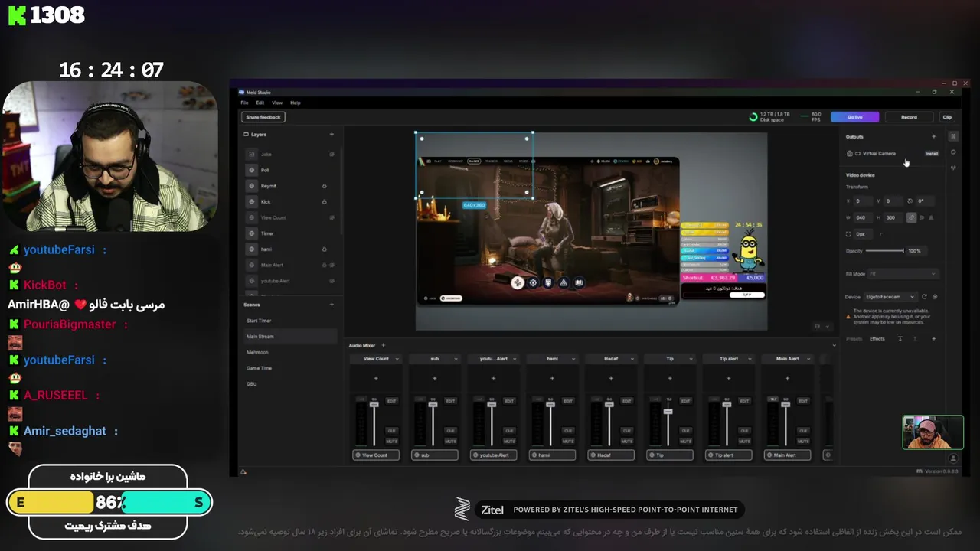Show the hidden youtube Alert layer

[x=332, y=281]
